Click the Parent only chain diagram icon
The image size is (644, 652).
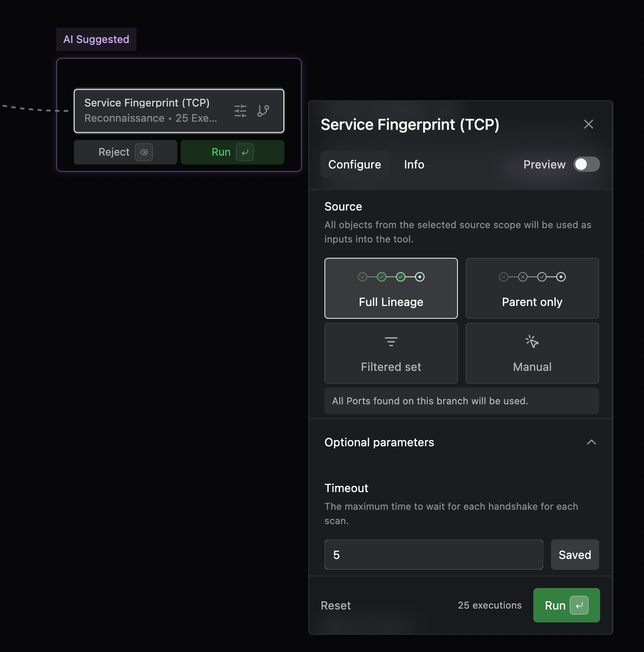(532, 277)
